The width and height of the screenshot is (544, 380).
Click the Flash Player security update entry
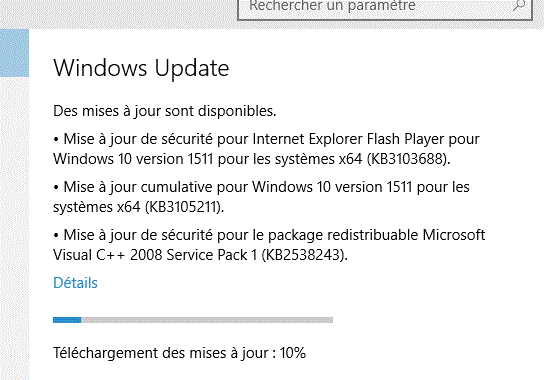point(266,149)
